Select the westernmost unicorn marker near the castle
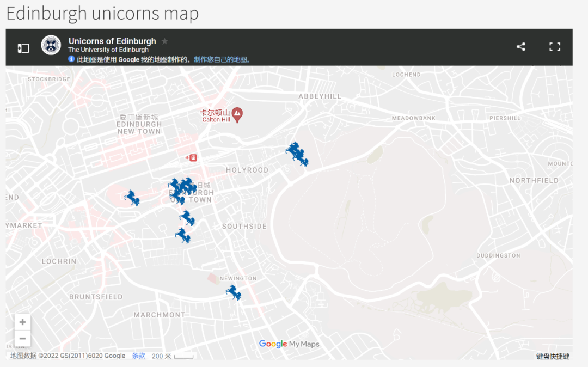The width and height of the screenshot is (588, 367). (x=132, y=198)
